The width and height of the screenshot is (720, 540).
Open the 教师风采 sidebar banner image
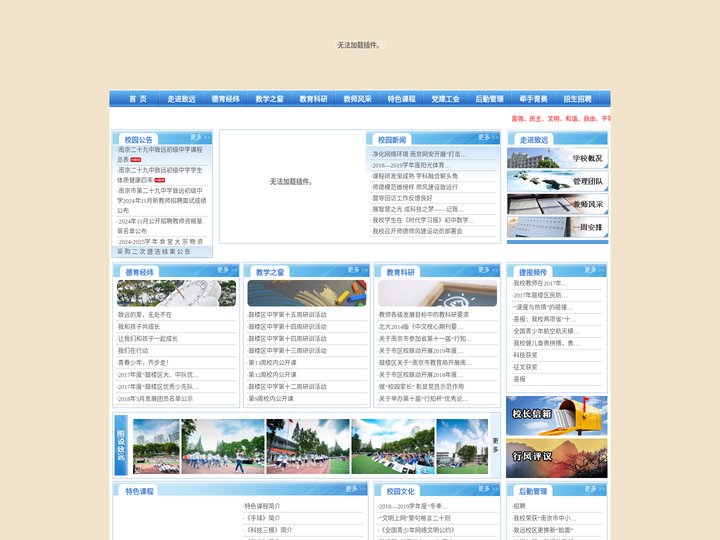tap(557, 204)
